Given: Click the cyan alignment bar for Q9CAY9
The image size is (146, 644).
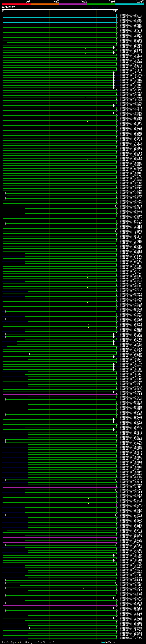Looking at the screenshot, I should (x=60, y=15).
